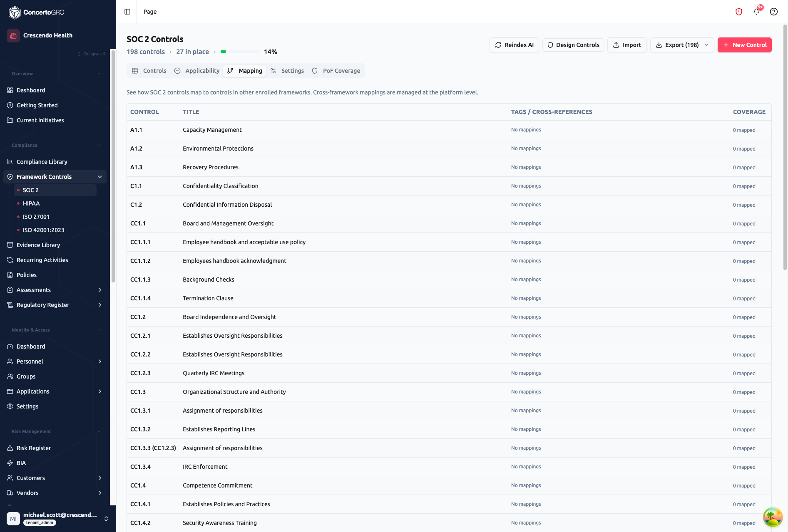Image resolution: width=788 pixels, height=532 pixels.
Task: Click the Framework Controls shield icon
Action: pos(10,177)
